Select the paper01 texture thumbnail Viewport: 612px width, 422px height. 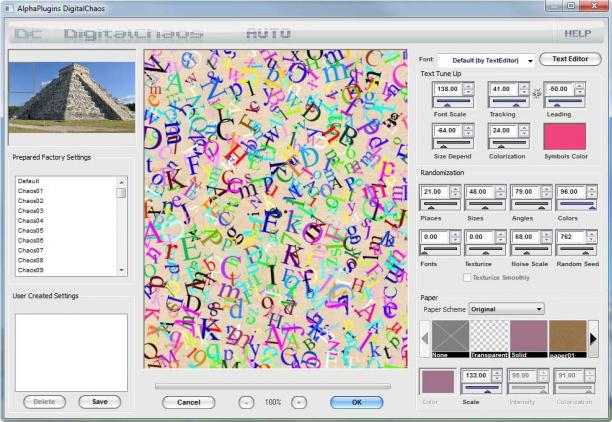click(x=568, y=339)
